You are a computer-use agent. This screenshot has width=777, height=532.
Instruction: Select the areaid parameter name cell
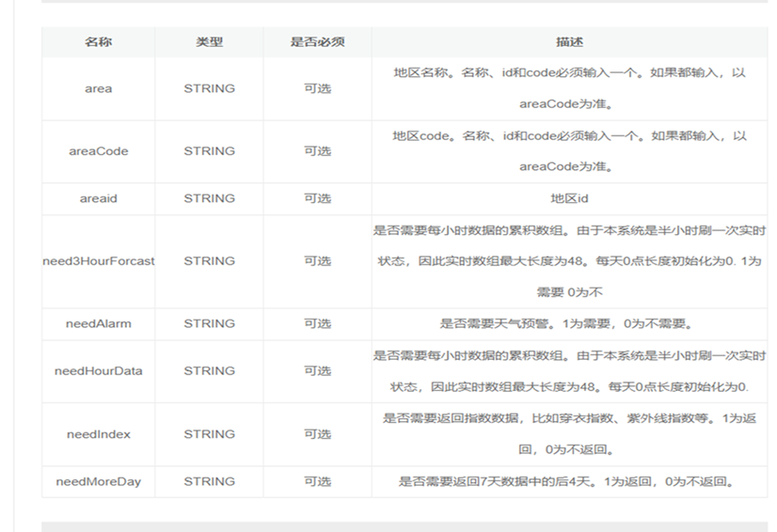click(x=98, y=198)
